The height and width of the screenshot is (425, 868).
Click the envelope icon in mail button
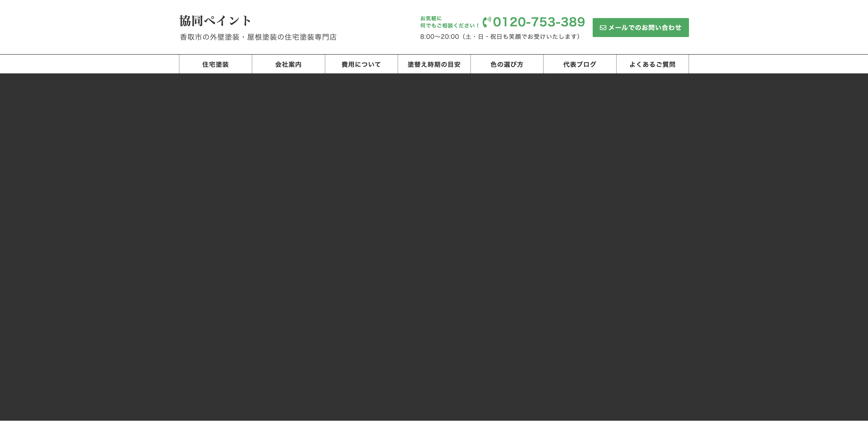pyautogui.click(x=603, y=28)
